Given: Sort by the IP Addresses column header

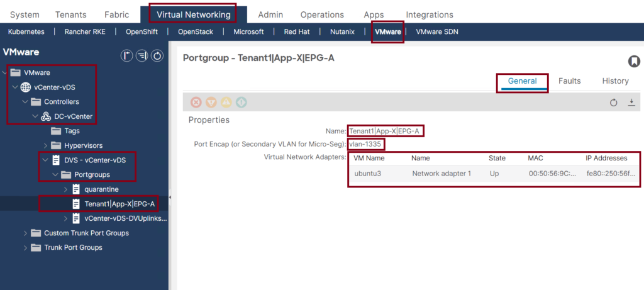Looking at the screenshot, I should tap(606, 158).
